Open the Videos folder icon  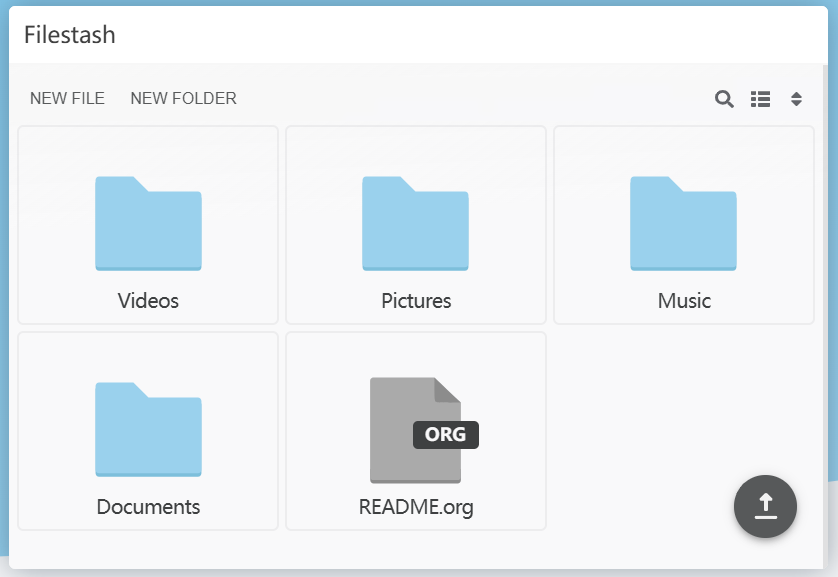[148, 224]
